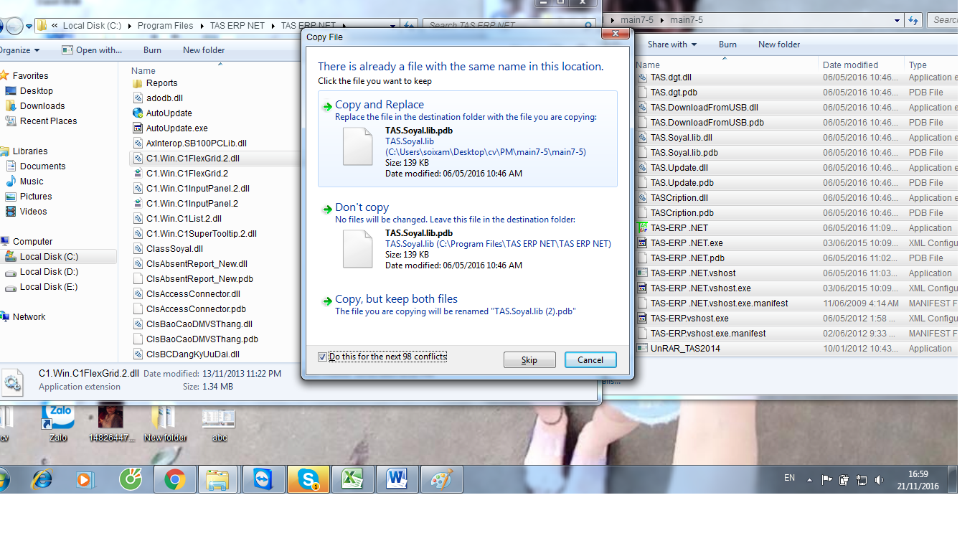Click Burn in main7-5 window toolbar

727,44
